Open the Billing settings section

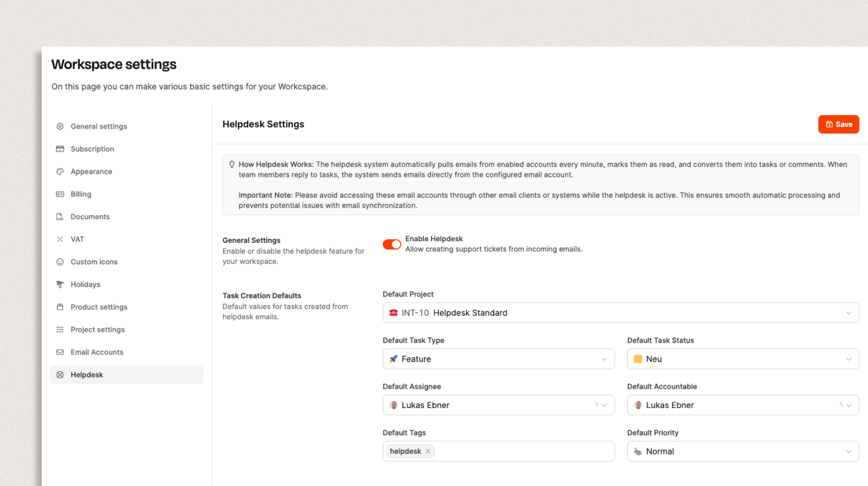pos(81,194)
